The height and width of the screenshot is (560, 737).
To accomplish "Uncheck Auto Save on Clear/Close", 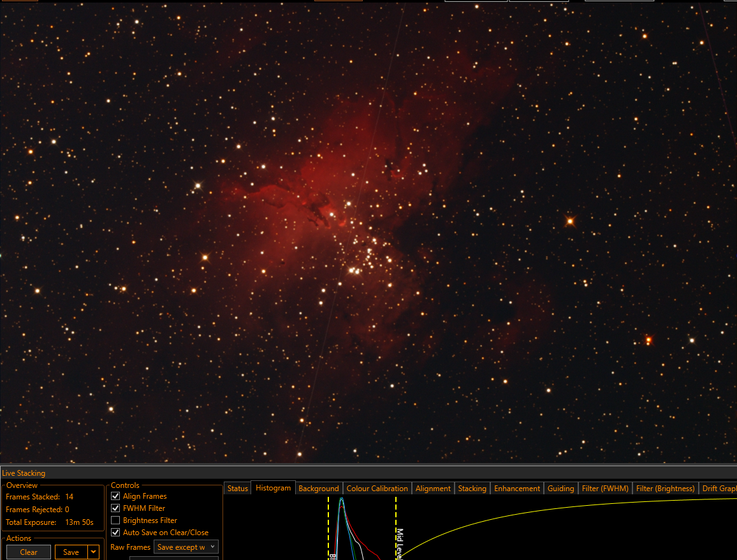I will [x=115, y=533].
